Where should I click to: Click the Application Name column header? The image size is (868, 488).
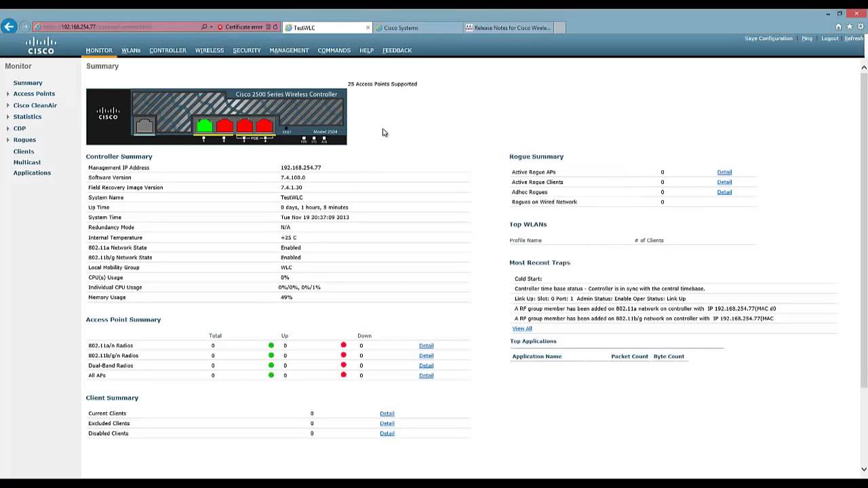click(x=537, y=357)
